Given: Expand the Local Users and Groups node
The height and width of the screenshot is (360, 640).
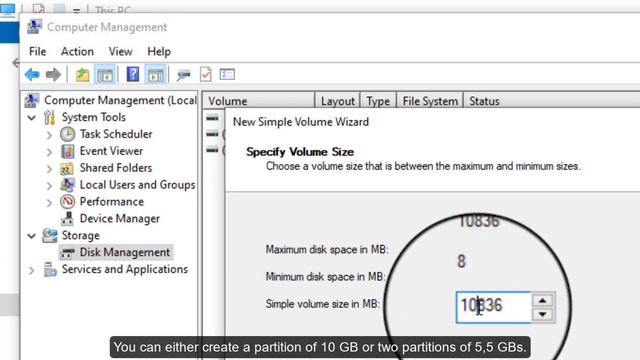Looking at the screenshot, I should (49, 186).
